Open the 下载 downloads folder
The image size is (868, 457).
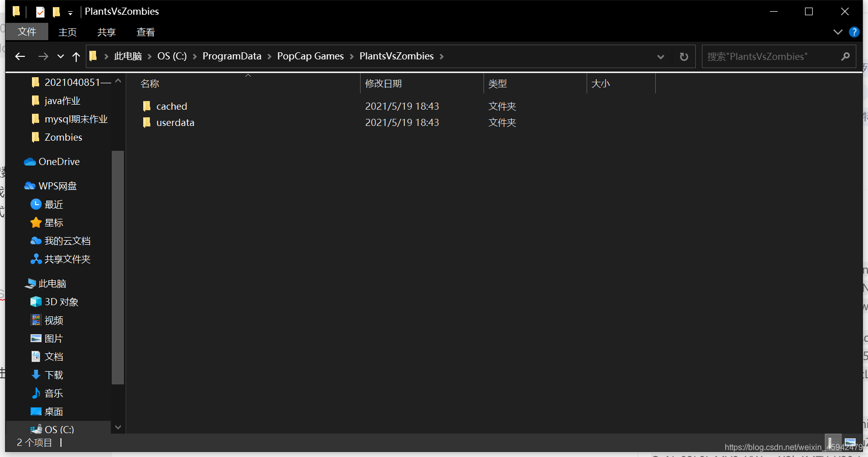pos(47,375)
